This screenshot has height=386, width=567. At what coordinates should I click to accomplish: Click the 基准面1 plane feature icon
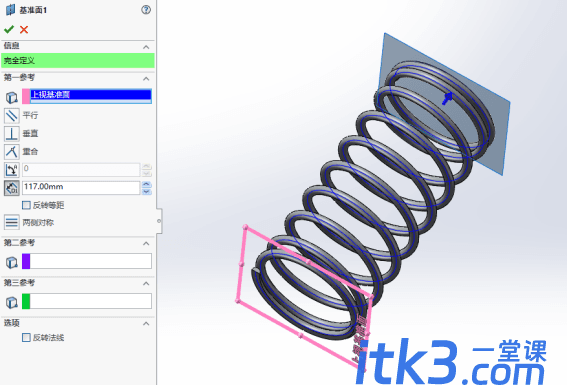[x=10, y=10]
